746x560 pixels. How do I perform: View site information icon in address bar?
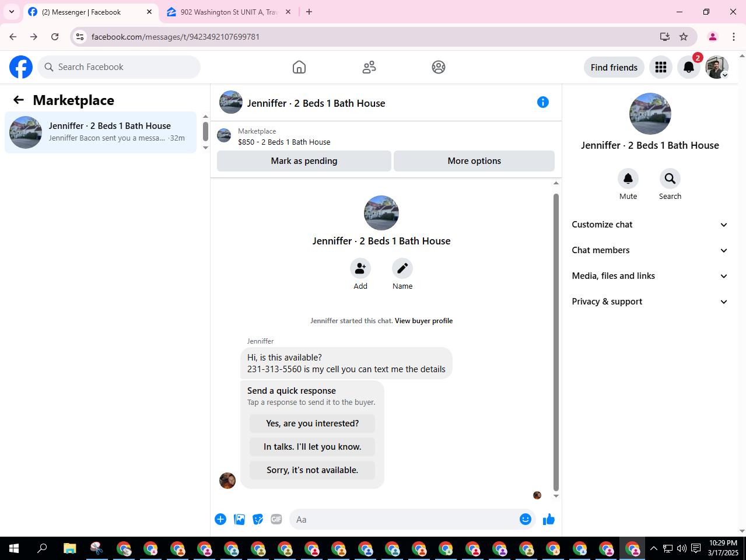point(80,37)
